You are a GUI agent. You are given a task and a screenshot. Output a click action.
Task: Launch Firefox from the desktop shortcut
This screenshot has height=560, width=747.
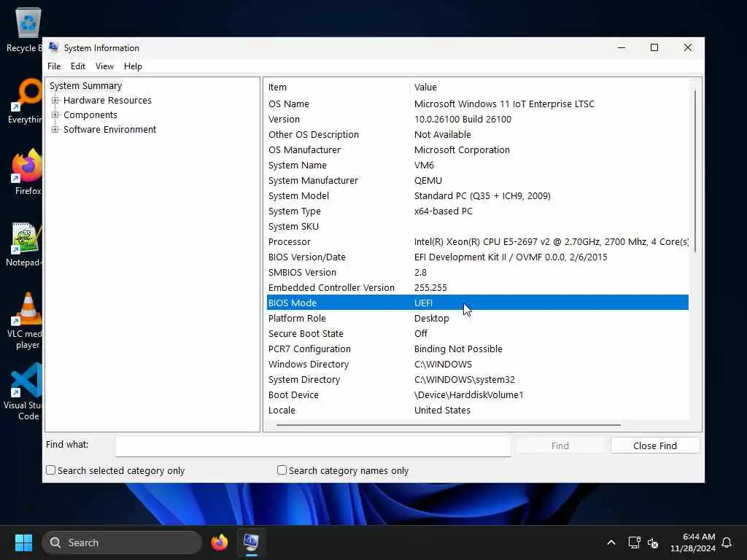click(27, 171)
